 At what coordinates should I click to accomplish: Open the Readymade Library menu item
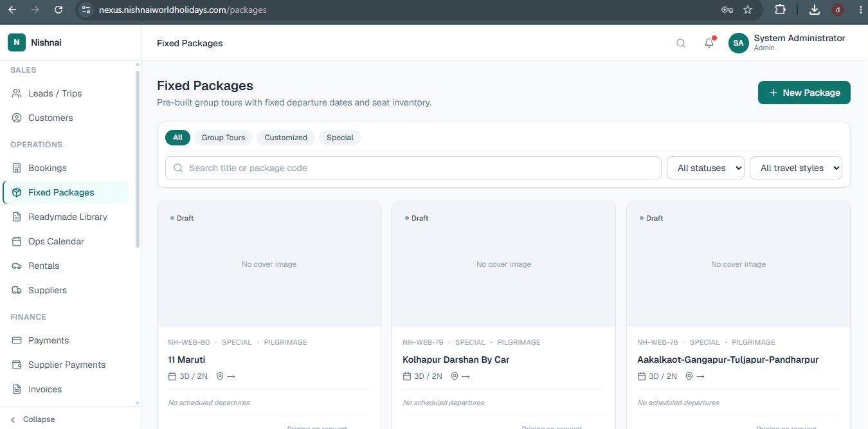point(66,217)
